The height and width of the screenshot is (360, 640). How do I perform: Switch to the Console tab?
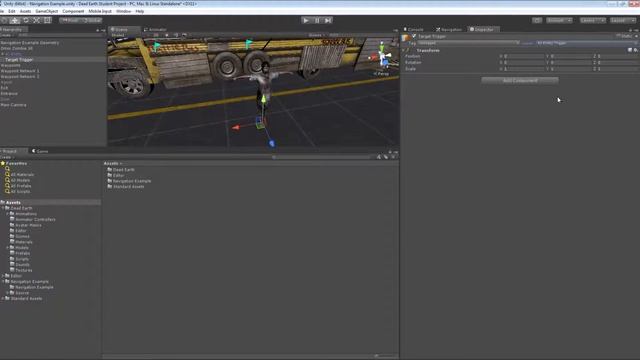point(413,29)
